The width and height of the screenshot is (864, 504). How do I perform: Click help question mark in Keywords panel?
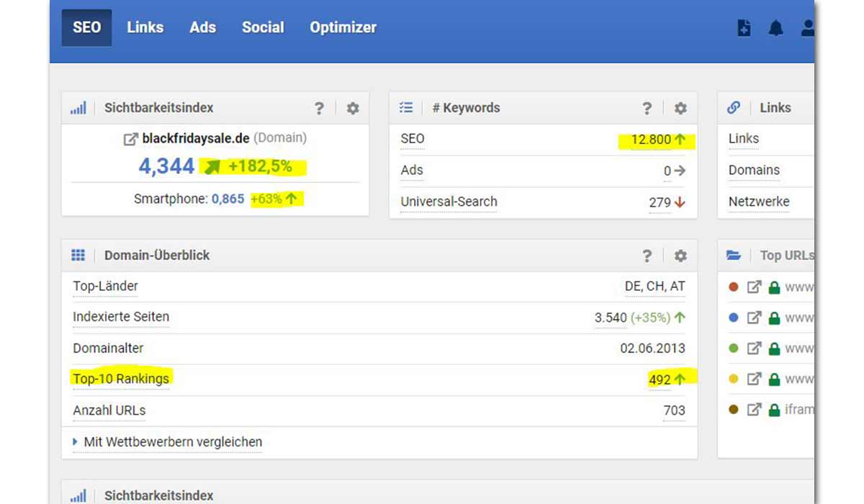[x=647, y=108]
